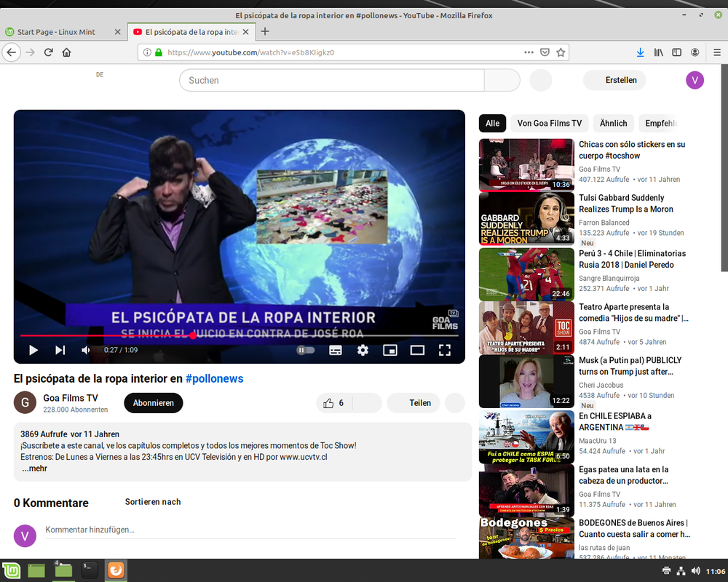
Task: Mute the video player volume
Action: coord(86,350)
